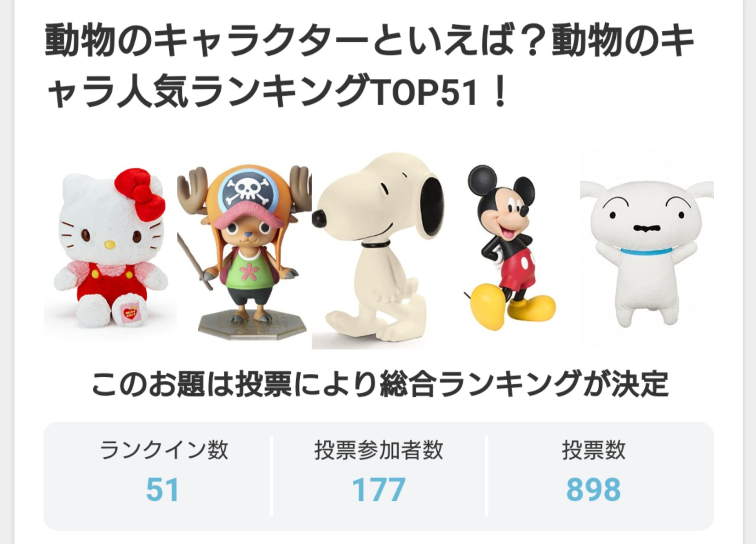
Task: Click the vote count number 898
Action: [x=594, y=490]
